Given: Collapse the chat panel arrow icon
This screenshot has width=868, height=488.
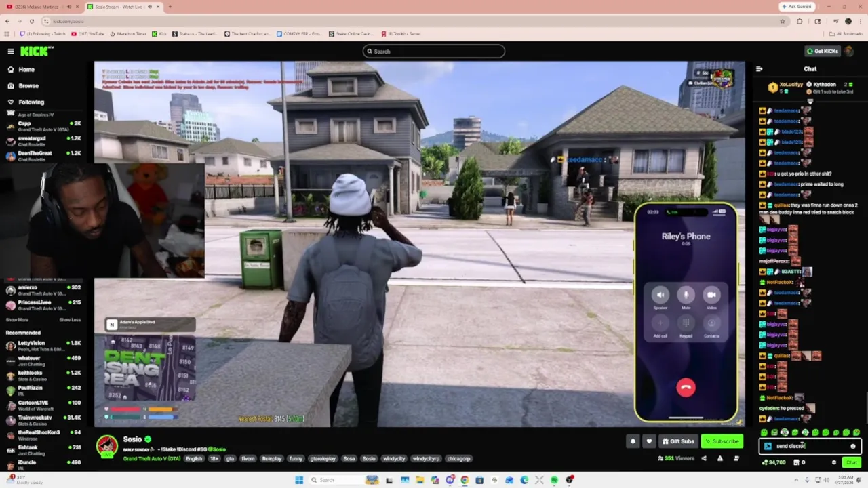Looking at the screenshot, I should click(759, 68).
